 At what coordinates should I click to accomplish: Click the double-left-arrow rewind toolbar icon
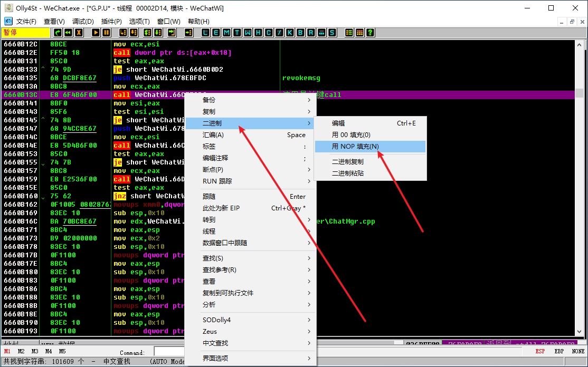coord(68,33)
